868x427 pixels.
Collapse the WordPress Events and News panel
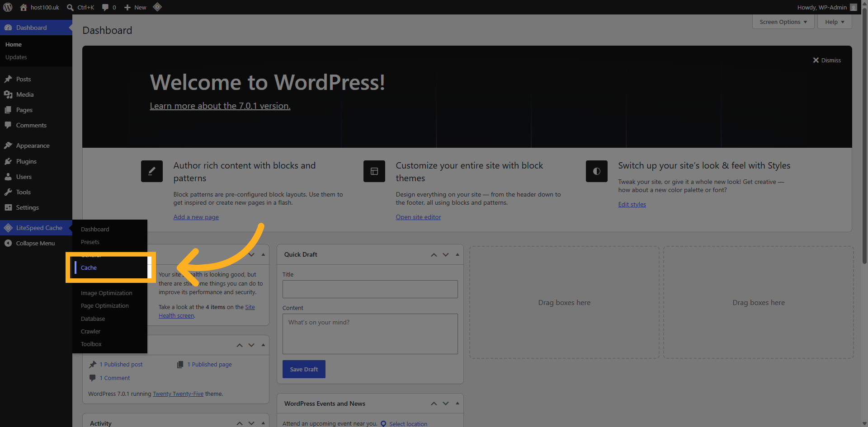coord(458,404)
